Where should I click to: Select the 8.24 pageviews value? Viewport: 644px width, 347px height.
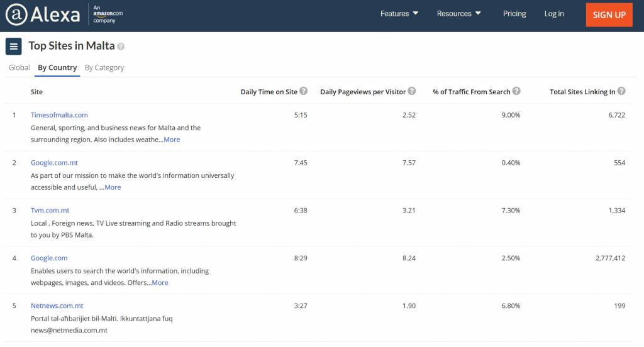(x=409, y=258)
